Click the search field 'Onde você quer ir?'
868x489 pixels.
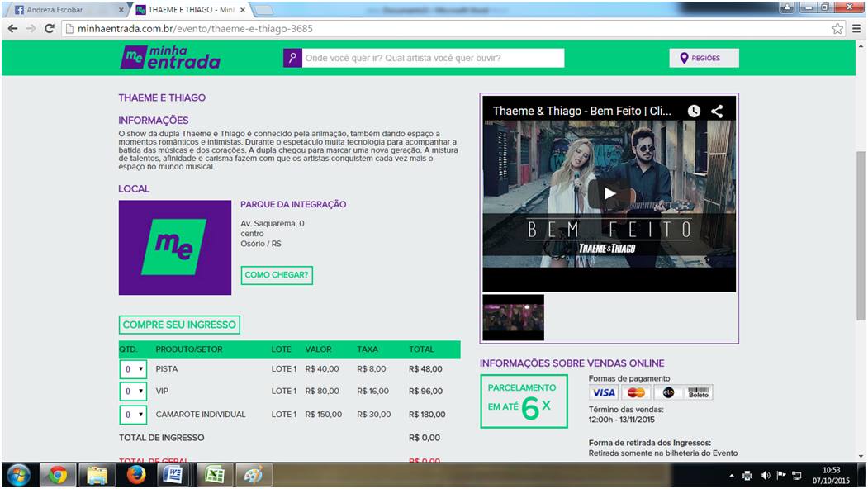[x=433, y=59]
